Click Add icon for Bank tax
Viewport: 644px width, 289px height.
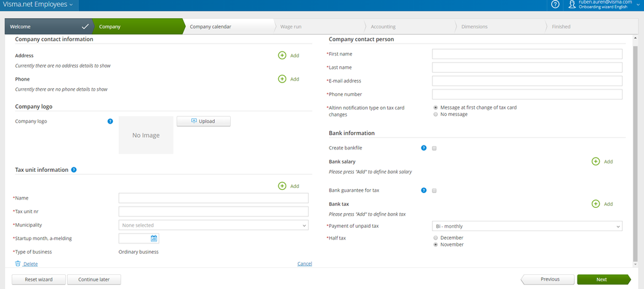[x=596, y=204]
